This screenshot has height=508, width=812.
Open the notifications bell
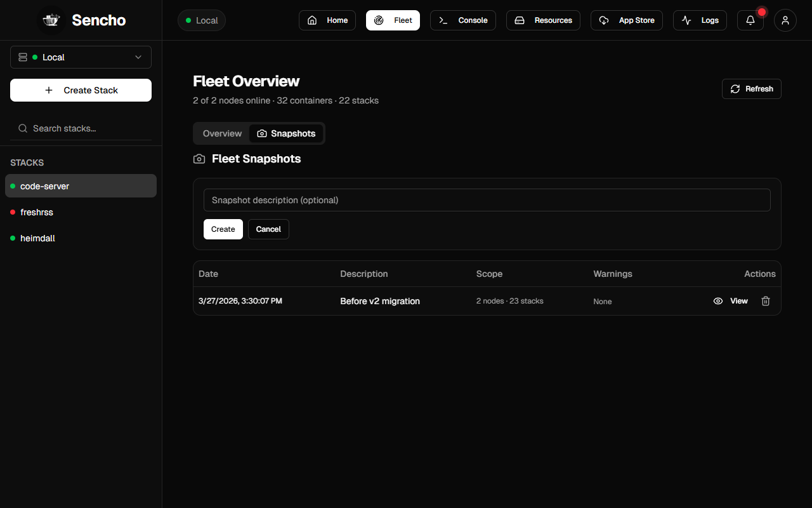(x=750, y=20)
